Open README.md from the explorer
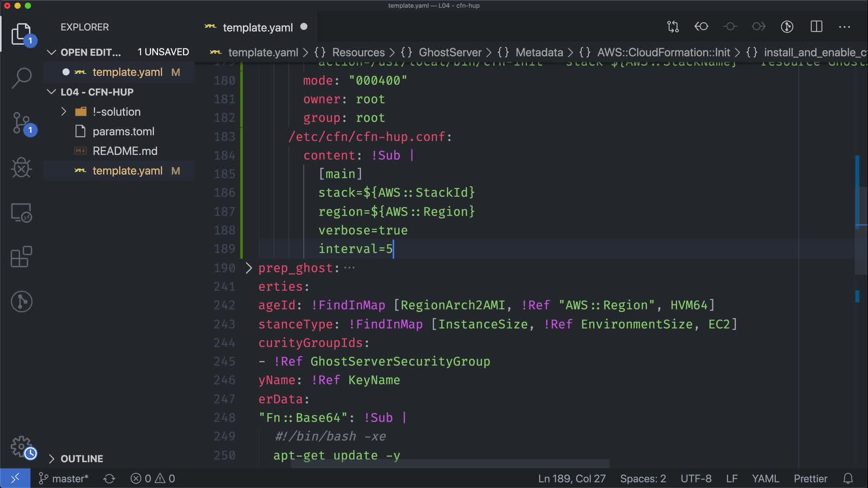 pos(125,151)
